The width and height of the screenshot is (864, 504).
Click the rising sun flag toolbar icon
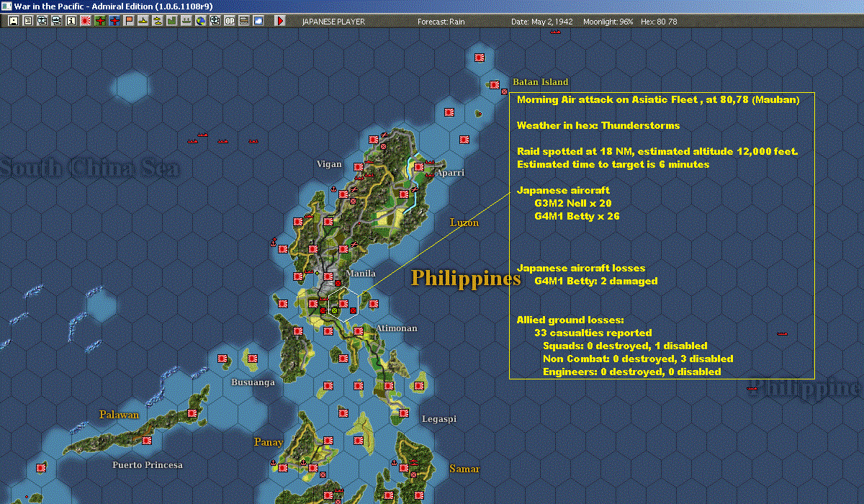point(85,21)
